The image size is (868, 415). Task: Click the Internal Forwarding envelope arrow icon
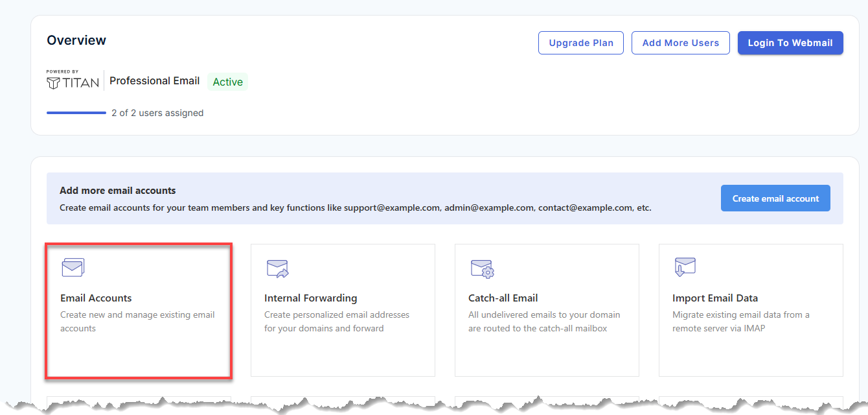pyautogui.click(x=277, y=268)
